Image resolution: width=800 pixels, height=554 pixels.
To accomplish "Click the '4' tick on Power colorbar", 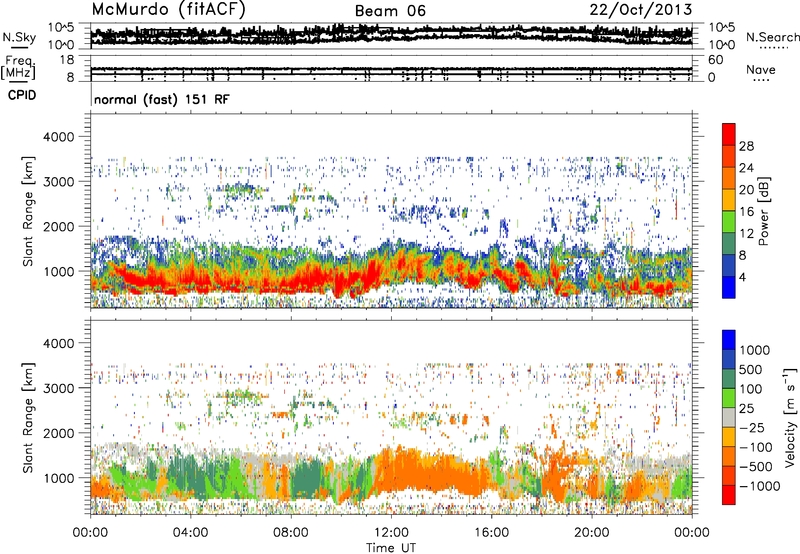I will 742,277.
